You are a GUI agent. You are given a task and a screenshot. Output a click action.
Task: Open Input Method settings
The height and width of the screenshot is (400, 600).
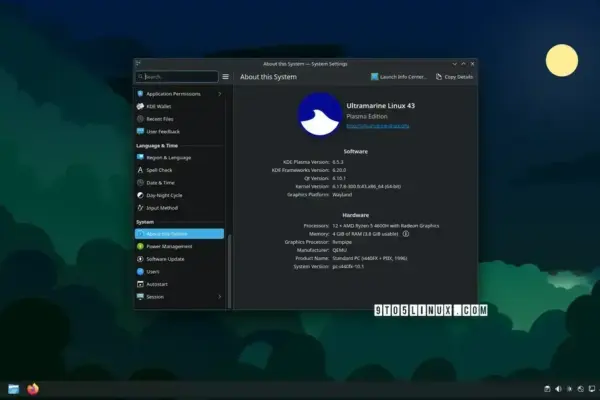click(179, 208)
